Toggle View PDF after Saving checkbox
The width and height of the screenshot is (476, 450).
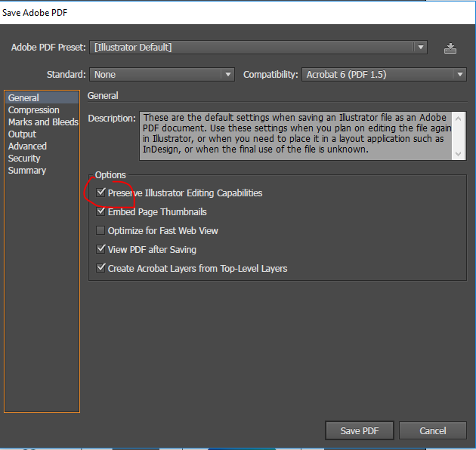click(x=100, y=249)
